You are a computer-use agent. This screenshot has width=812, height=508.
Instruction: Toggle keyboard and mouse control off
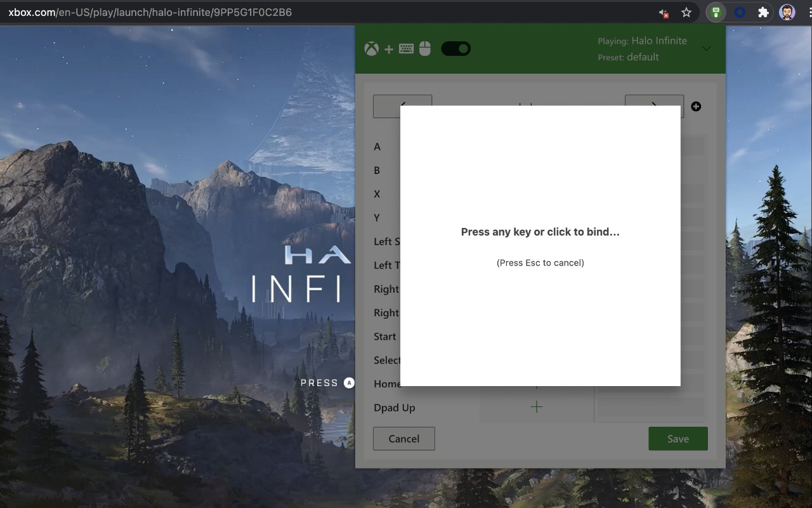tap(455, 49)
